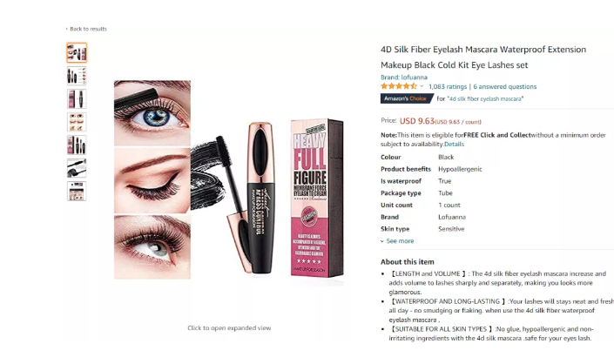Open expanded view of main mascara image
Screen dimensions: 614x364
pos(229,179)
